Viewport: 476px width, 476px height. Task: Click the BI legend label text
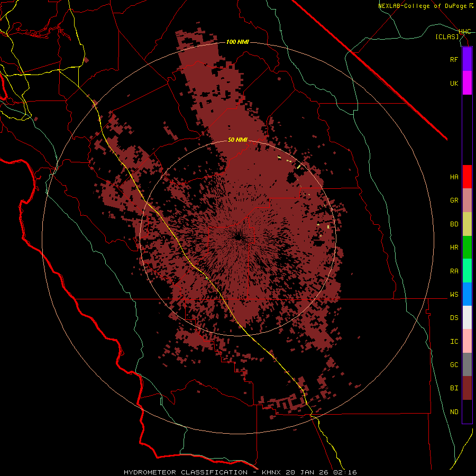coord(454,388)
